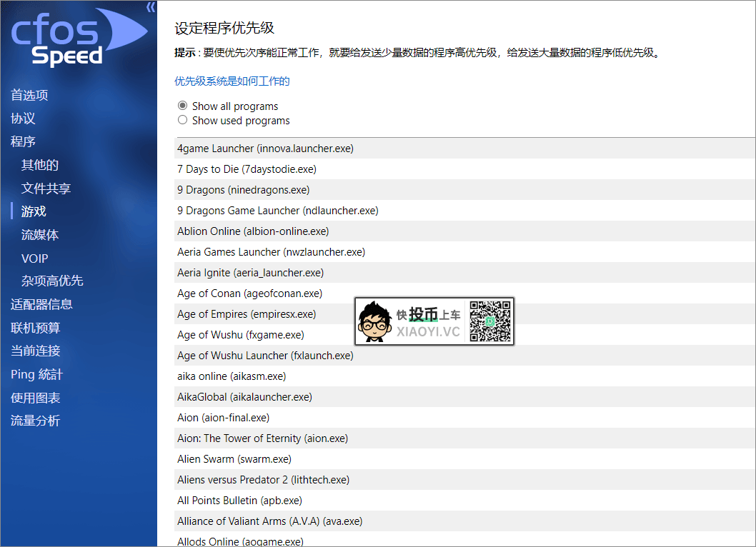
Task: Select the 9 Dragons (ninedragons.exe) row
Action: pos(464,190)
